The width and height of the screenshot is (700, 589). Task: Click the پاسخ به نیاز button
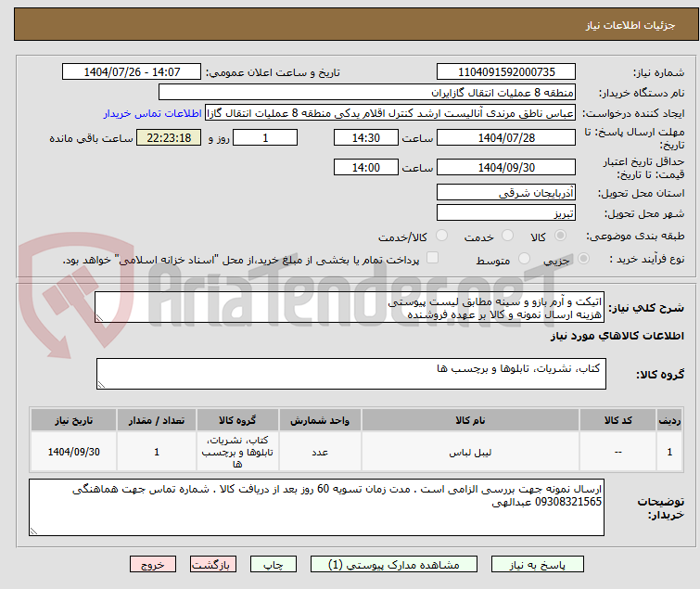click(x=537, y=565)
